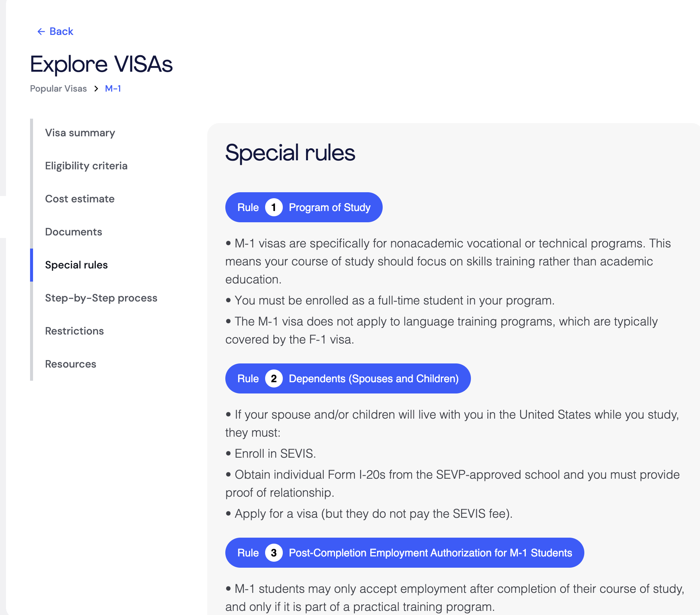Viewport: 700px width, 615px height.
Task: Click the number 2 rule circle
Action: click(274, 378)
